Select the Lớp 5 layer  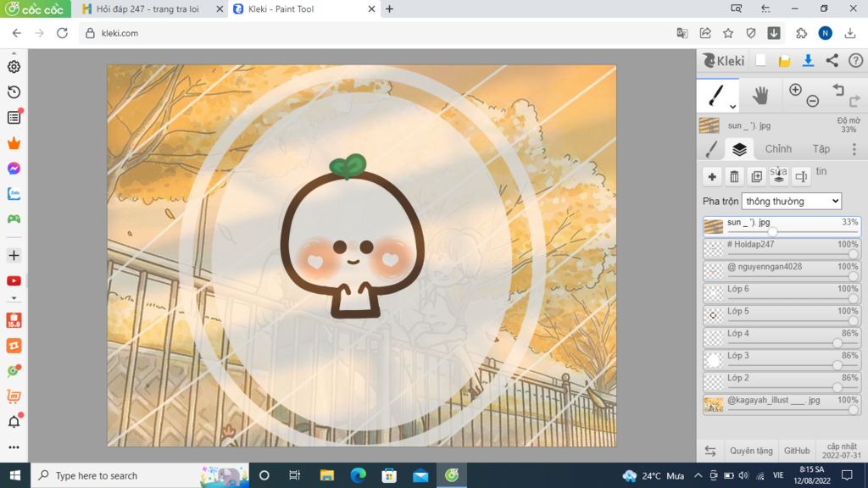coord(782,315)
